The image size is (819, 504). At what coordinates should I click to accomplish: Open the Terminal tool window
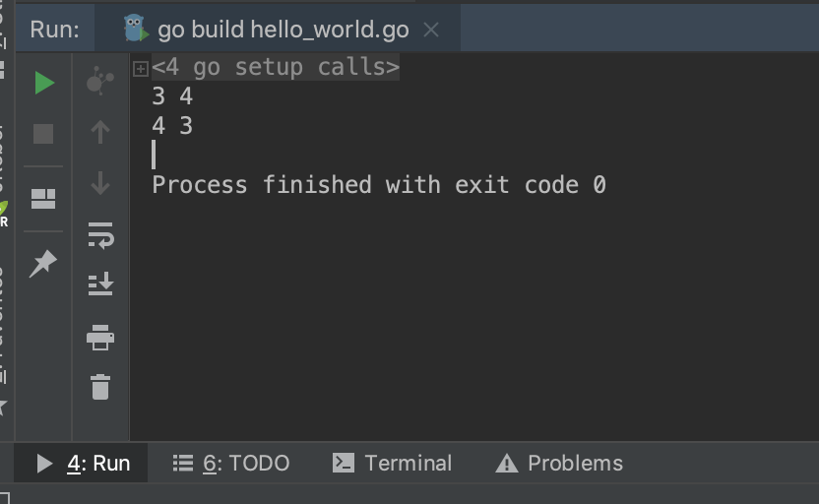[x=393, y=463]
